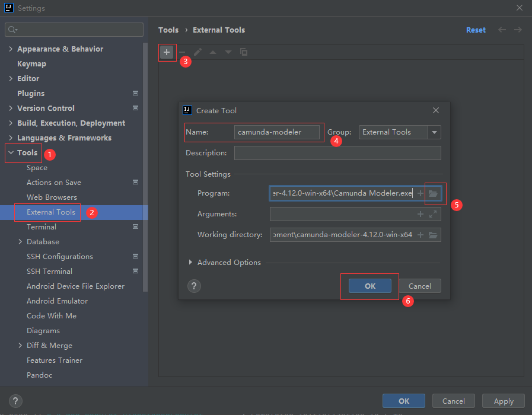Screen dimensions: 532x415
Task: Click the project-level marker beside Actions on Save
Action: (135, 183)
